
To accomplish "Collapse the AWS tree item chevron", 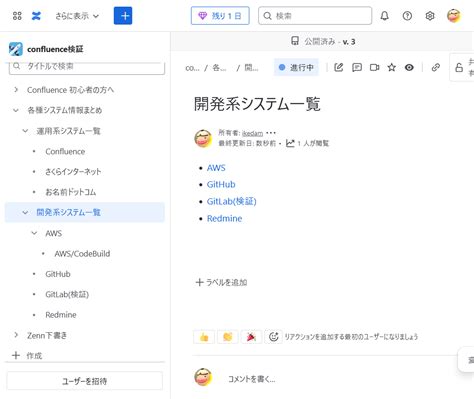I will 34,233.
